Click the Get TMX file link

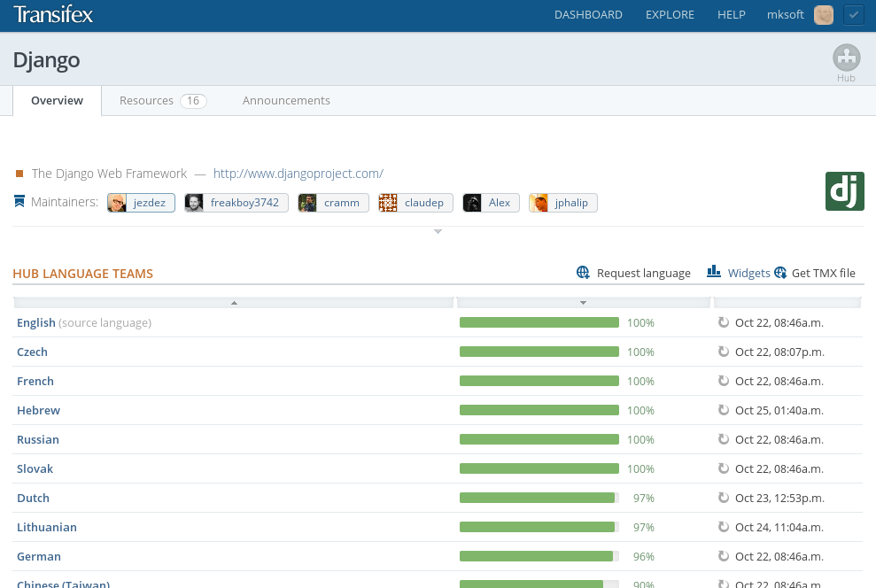point(824,273)
